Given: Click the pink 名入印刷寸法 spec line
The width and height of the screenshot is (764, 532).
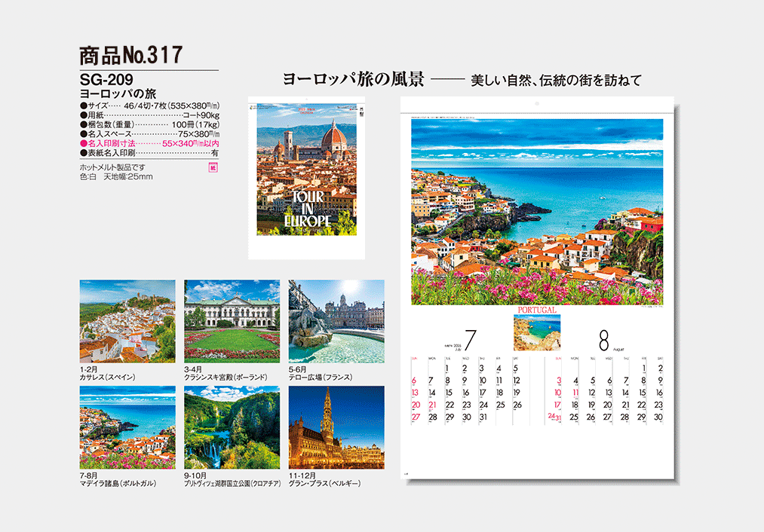Looking at the screenshot, I should point(149,142).
